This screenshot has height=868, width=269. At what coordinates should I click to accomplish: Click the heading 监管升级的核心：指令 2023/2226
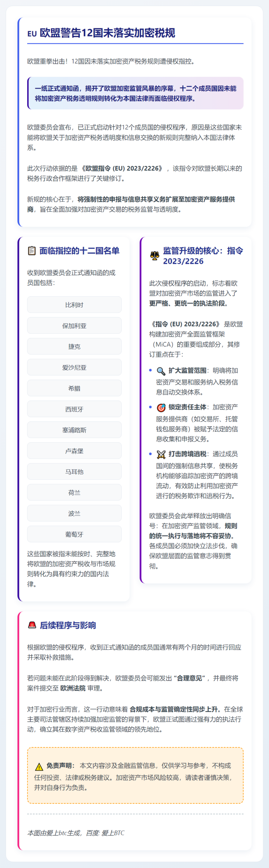point(203,256)
